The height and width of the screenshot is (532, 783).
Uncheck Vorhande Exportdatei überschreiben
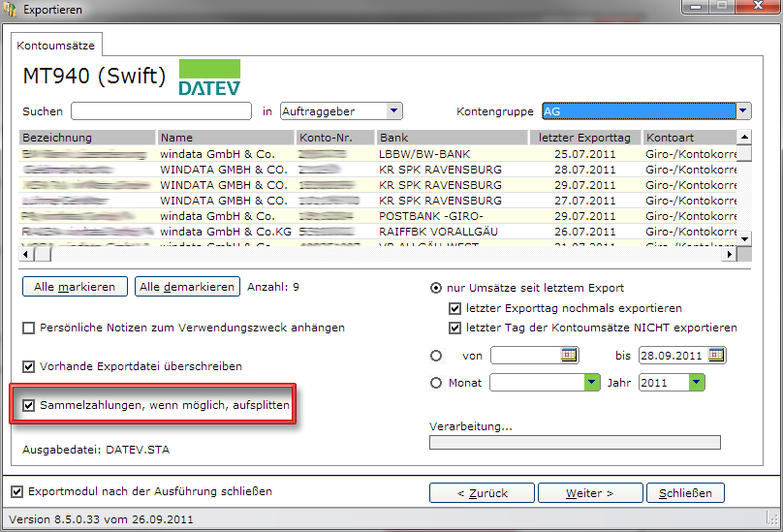[28, 366]
